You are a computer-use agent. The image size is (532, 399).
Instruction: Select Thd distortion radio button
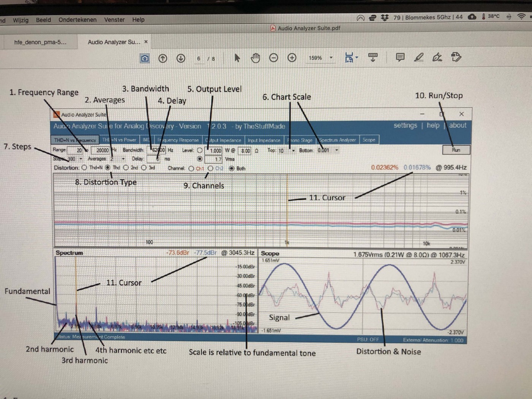coord(108,168)
